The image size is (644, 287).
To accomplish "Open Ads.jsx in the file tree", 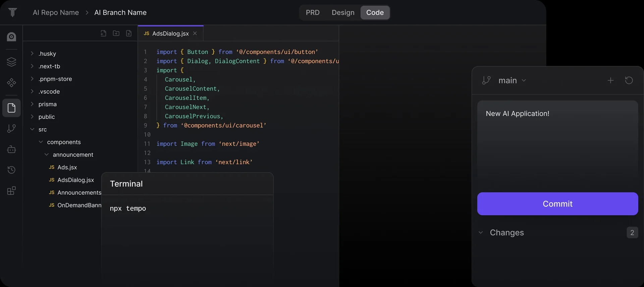I will (67, 167).
